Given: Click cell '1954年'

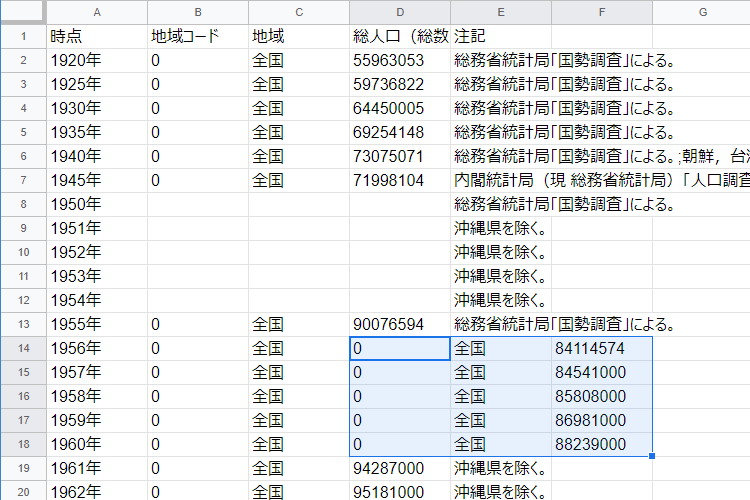Looking at the screenshot, I should point(97,300).
